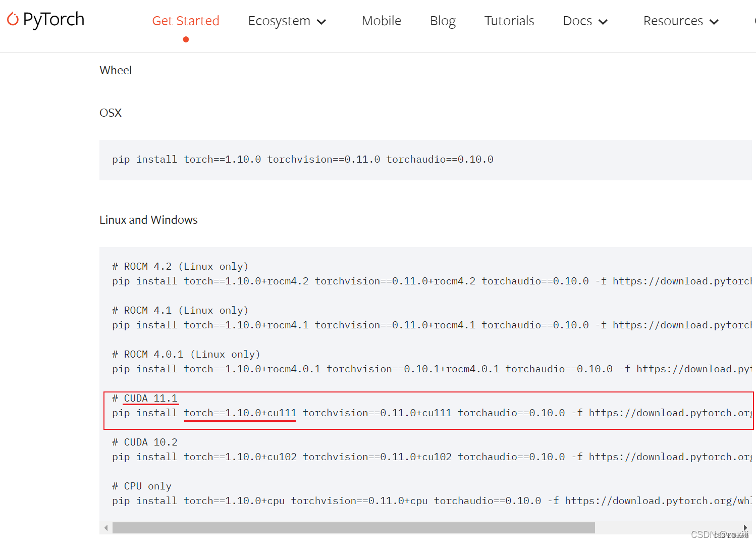Image resolution: width=756 pixels, height=543 pixels.
Task: Expand the Resources dropdown menu
Action: 681,21
